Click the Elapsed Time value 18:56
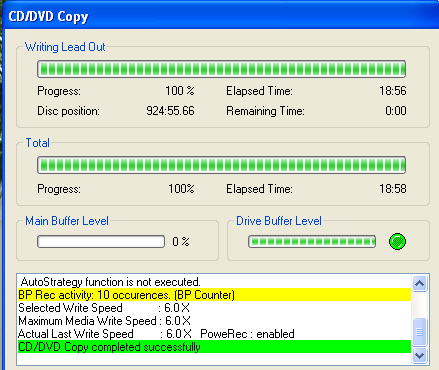 (x=393, y=91)
